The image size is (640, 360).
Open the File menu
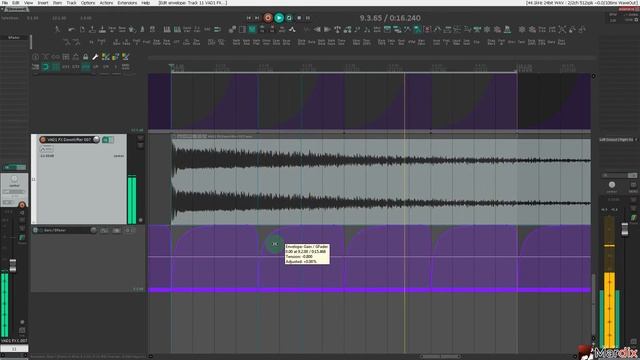[x=5, y=2]
